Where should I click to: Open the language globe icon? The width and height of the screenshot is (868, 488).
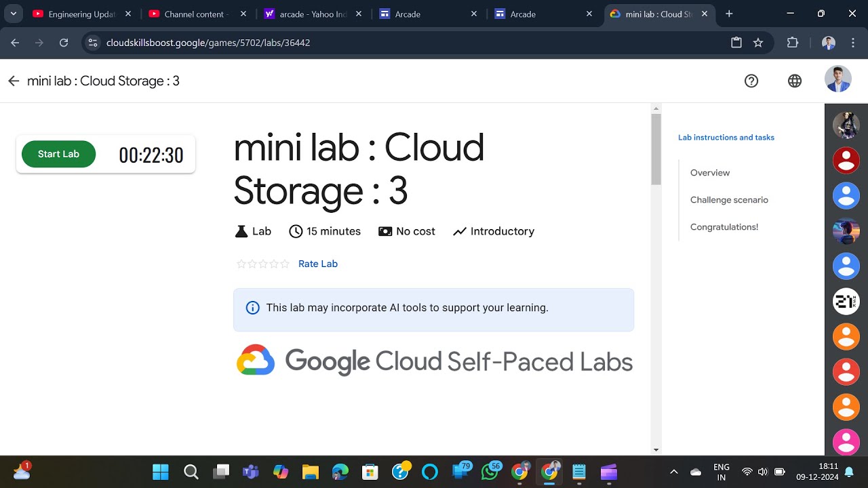click(x=795, y=81)
